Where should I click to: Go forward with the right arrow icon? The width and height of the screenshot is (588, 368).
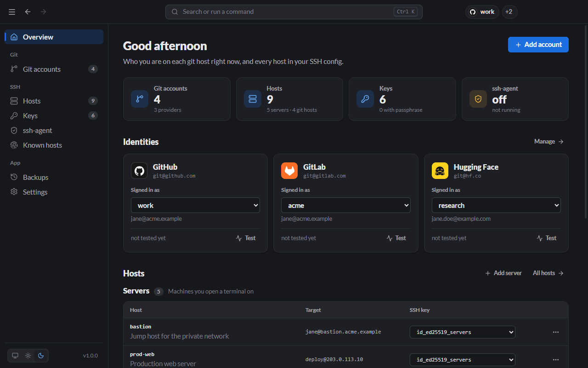(x=44, y=11)
